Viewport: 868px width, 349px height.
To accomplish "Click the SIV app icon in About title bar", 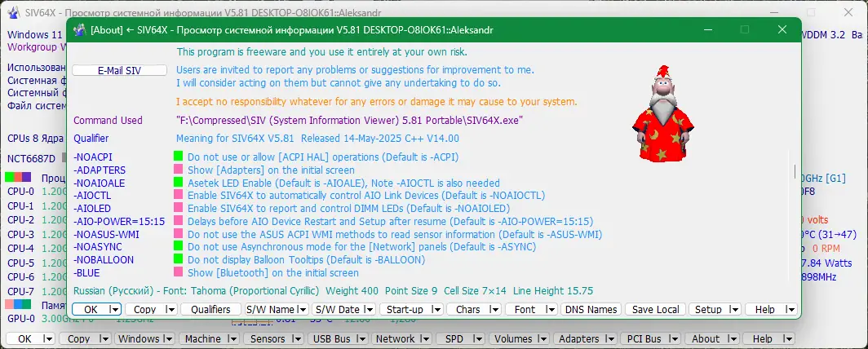I will click(80, 30).
